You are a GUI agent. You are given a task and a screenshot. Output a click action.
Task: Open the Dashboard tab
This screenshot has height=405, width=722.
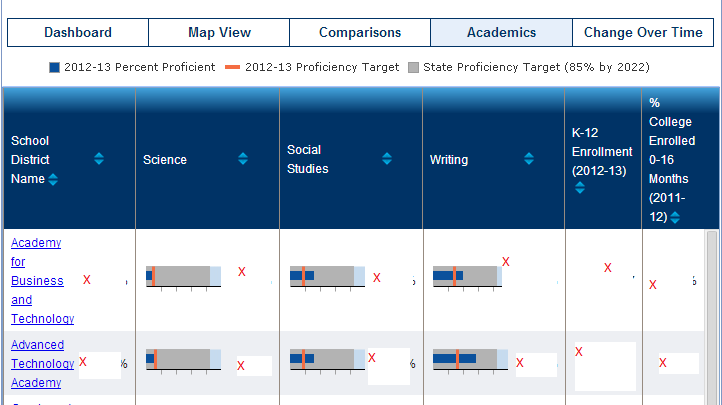pos(78,32)
